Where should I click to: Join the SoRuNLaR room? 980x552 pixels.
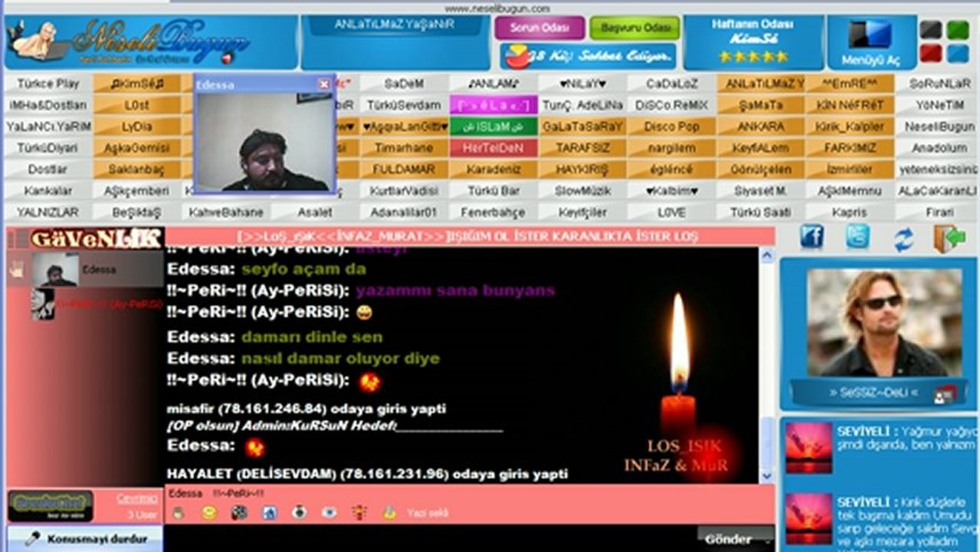point(939,84)
